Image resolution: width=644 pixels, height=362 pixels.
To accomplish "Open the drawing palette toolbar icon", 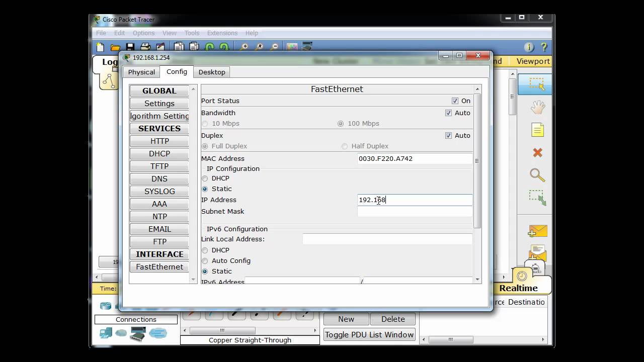I will pos(292,47).
